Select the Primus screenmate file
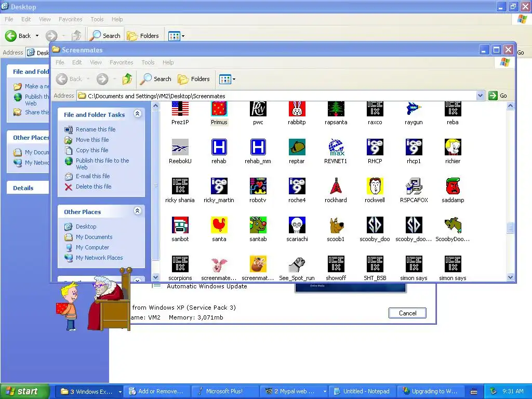Screen dimensions: 532x399 [x=219, y=109]
